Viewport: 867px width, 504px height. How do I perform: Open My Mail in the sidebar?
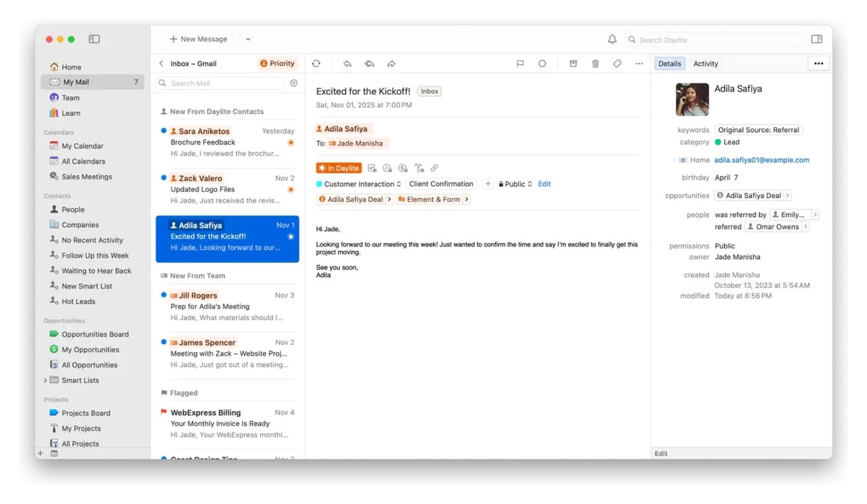[x=92, y=82]
